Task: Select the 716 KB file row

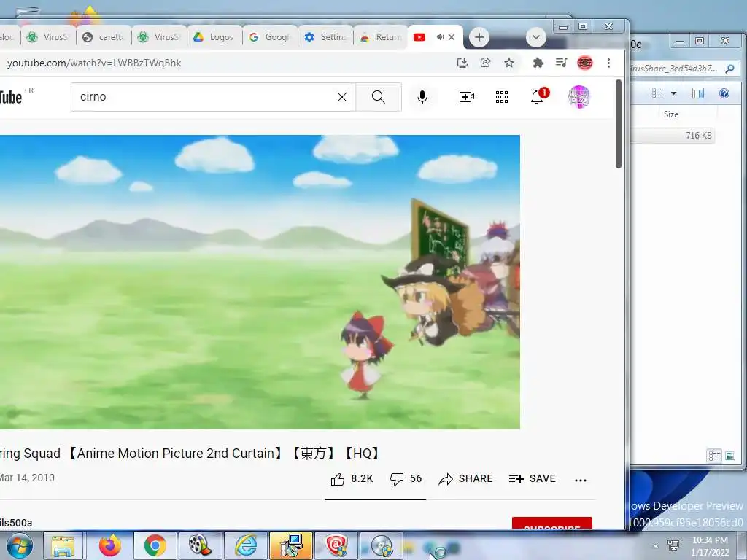Action: (x=672, y=136)
